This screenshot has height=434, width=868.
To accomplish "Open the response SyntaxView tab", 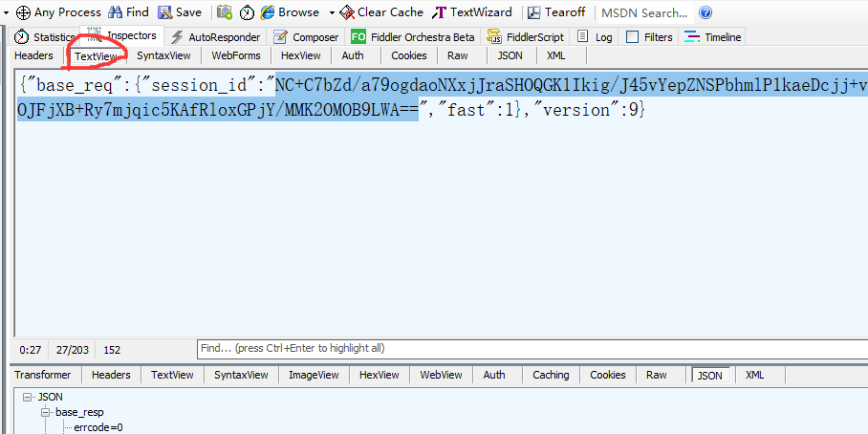I will [x=241, y=375].
